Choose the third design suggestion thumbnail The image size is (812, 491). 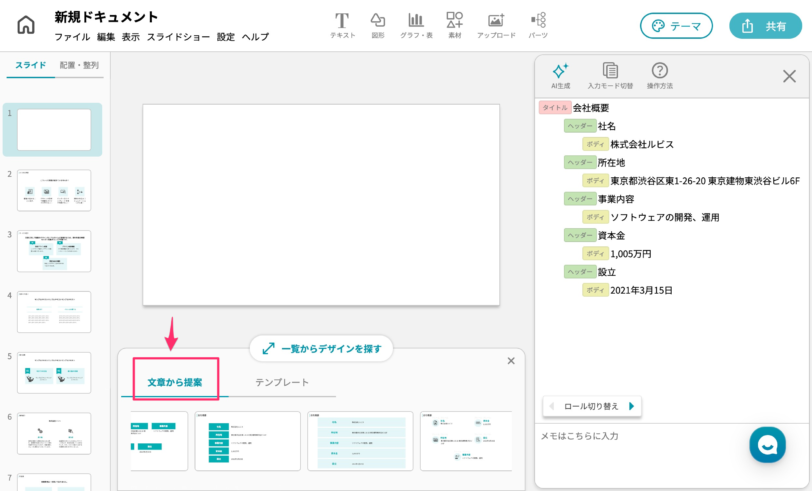360,441
